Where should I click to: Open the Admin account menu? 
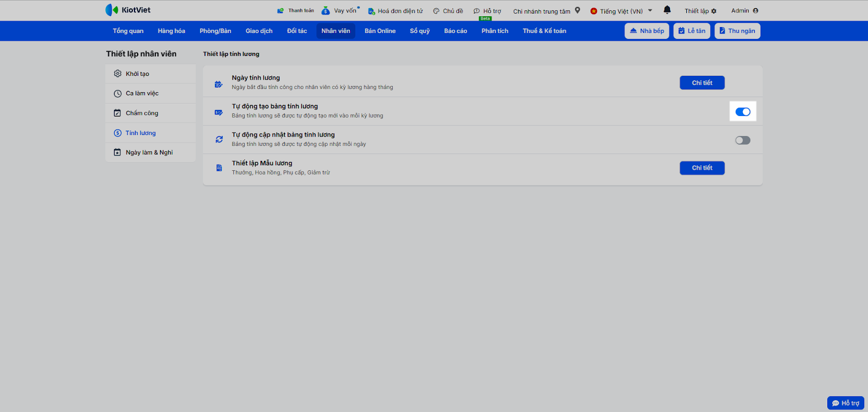click(744, 11)
